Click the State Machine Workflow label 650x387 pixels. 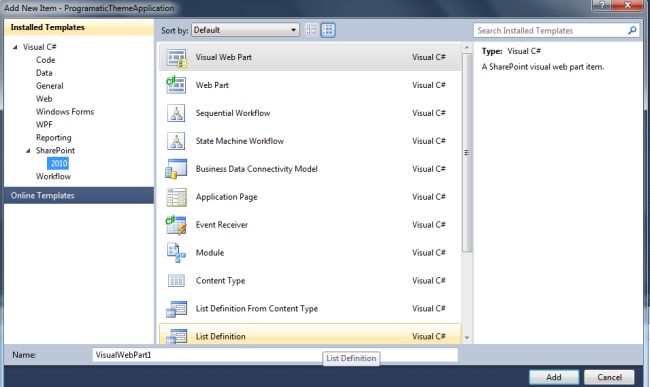240,141
